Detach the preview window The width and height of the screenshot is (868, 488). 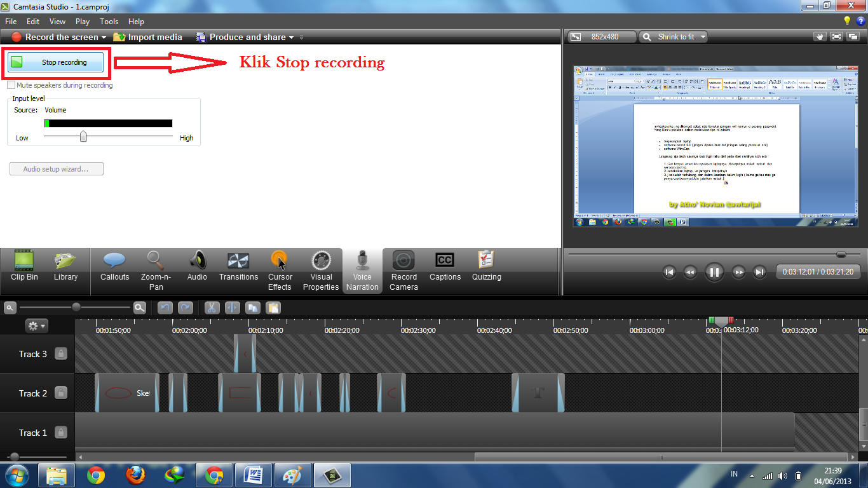853,37
